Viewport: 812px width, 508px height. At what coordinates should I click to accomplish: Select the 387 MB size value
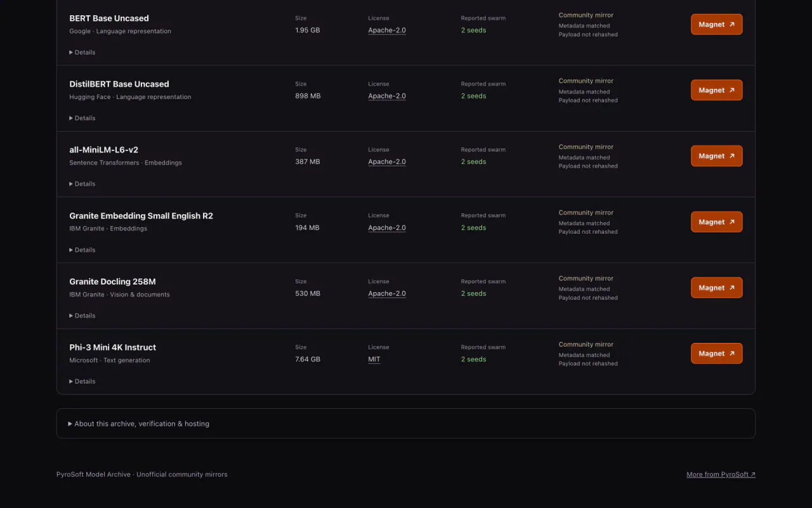pos(308,162)
